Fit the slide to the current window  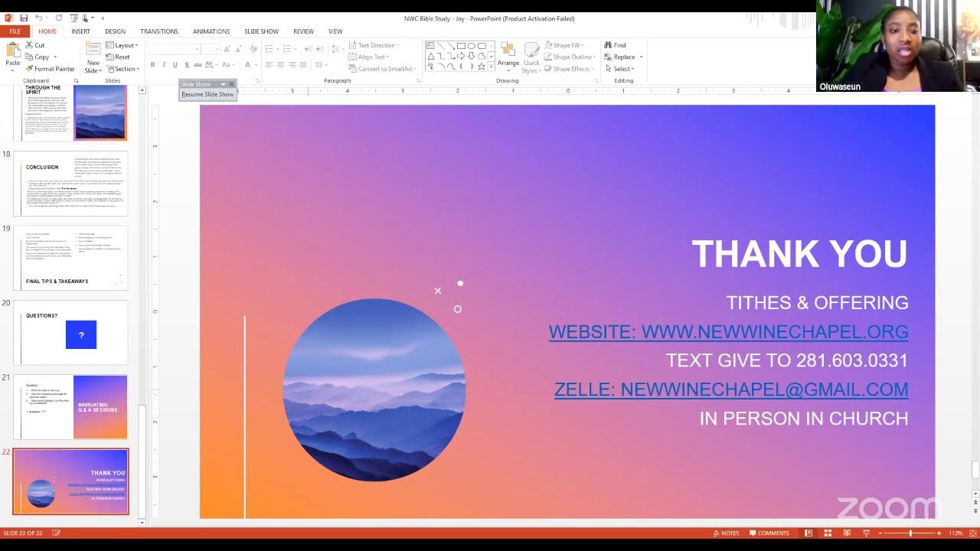(974, 533)
